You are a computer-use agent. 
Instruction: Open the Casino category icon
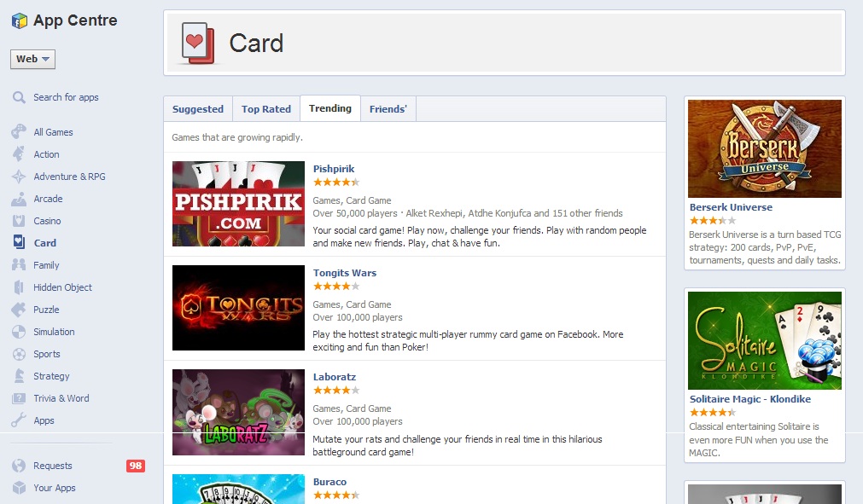(x=19, y=221)
